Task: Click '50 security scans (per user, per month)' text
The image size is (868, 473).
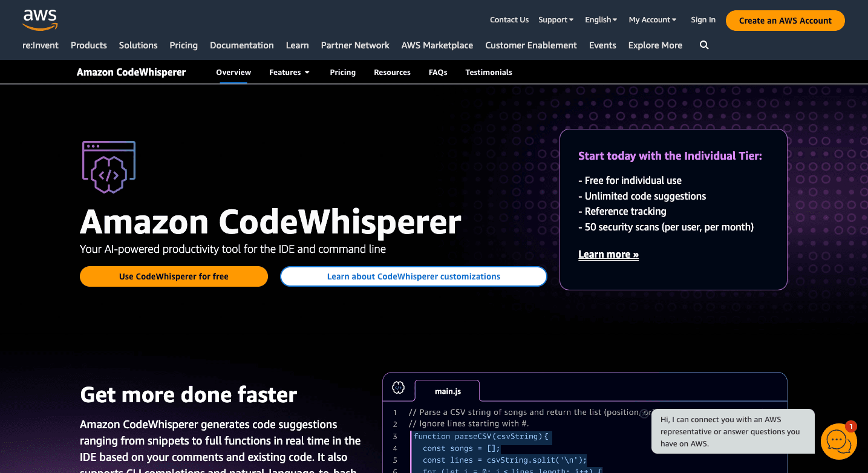Action: pyautogui.click(x=669, y=227)
